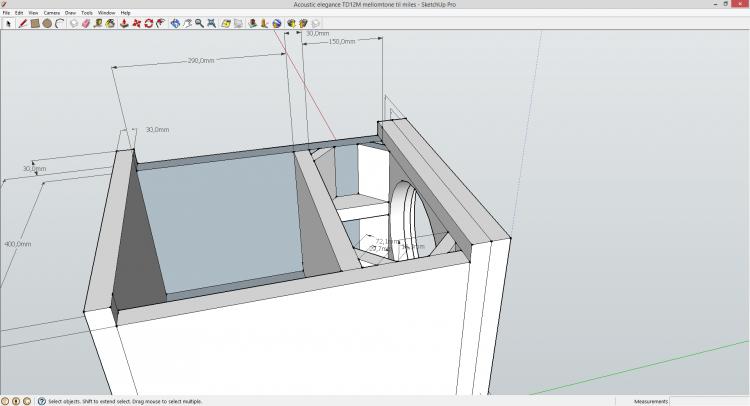
Task: Activate the Orbit camera tool
Action: coord(175,23)
